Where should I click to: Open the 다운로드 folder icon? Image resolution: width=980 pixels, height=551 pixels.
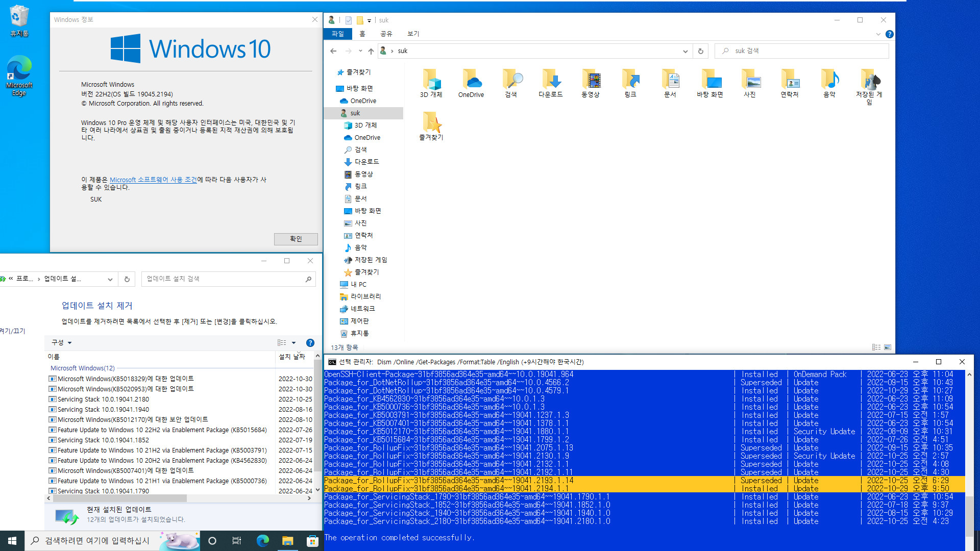coord(550,83)
